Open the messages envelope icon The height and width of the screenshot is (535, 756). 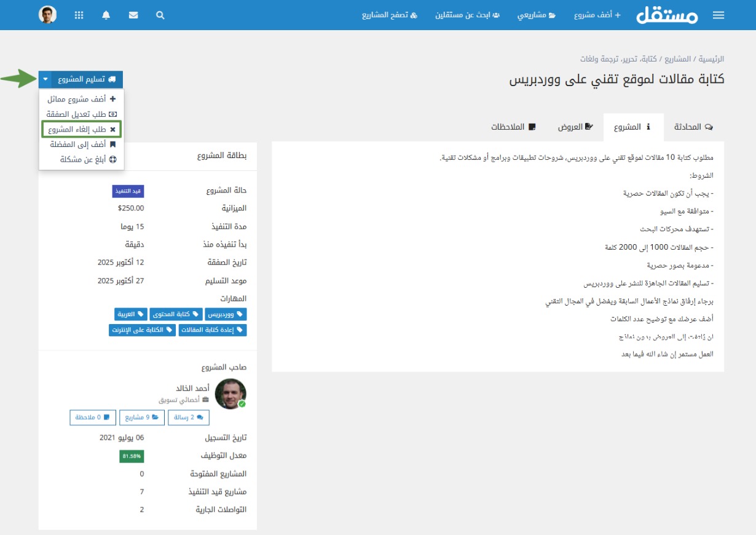133,15
